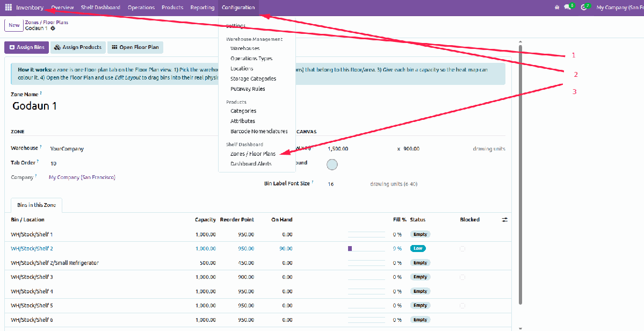
Task: Open the activities clock icon
Action: point(584,8)
